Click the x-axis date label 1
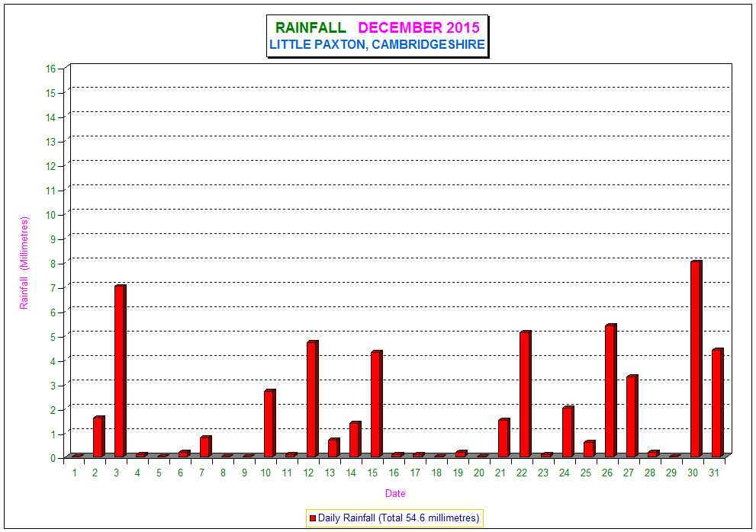Screen dimensions: 756x532 tap(75, 473)
